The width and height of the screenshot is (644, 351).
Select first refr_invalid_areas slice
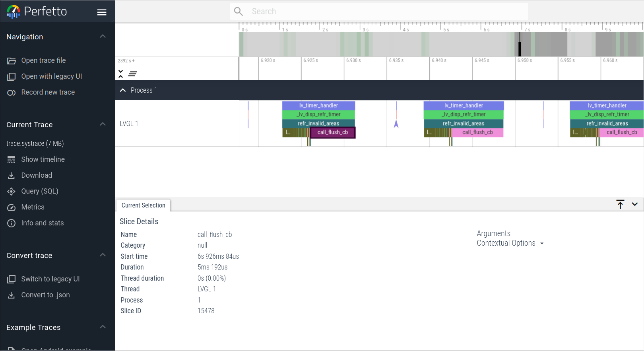(318, 124)
